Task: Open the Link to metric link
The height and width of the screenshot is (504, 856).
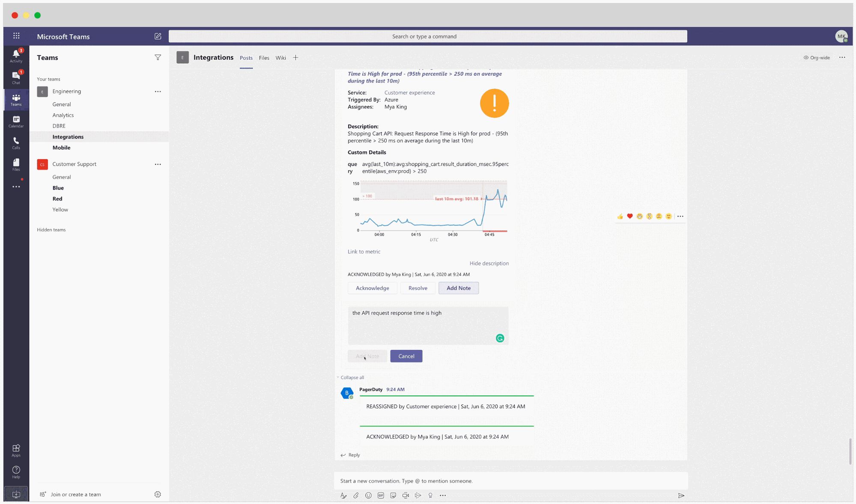Action: coord(364,252)
